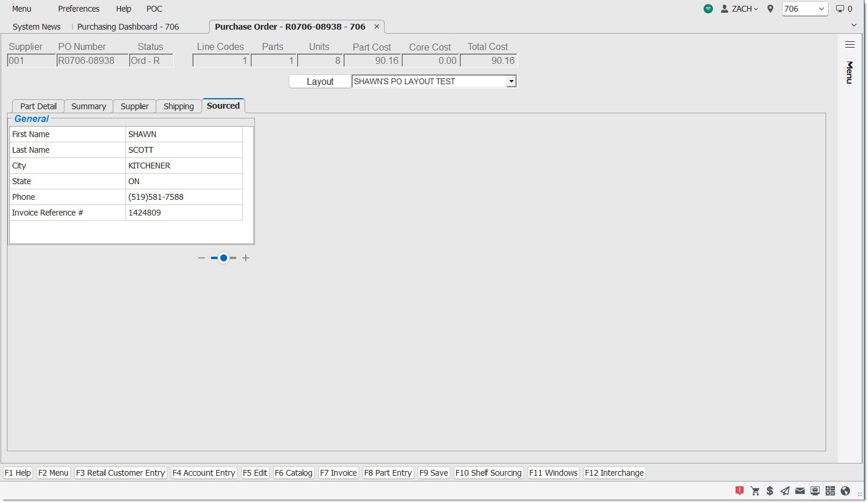Image resolution: width=868 pixels, height=503 pixels.
Task: Click the Invoice Reference # value field
Action: [184, 213]
